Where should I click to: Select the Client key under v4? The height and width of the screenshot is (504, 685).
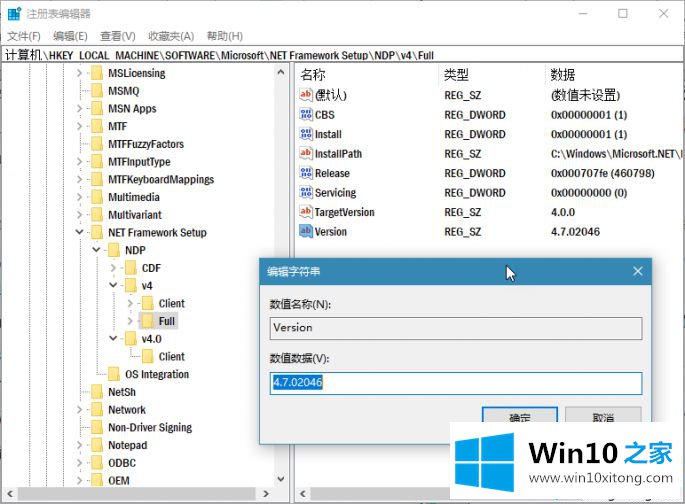172,303
